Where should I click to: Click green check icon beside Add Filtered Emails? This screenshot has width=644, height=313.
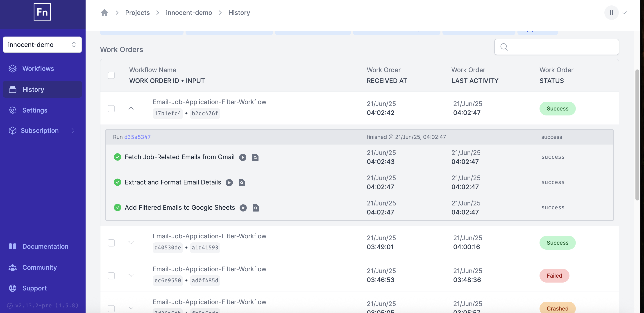coord(118,208)
